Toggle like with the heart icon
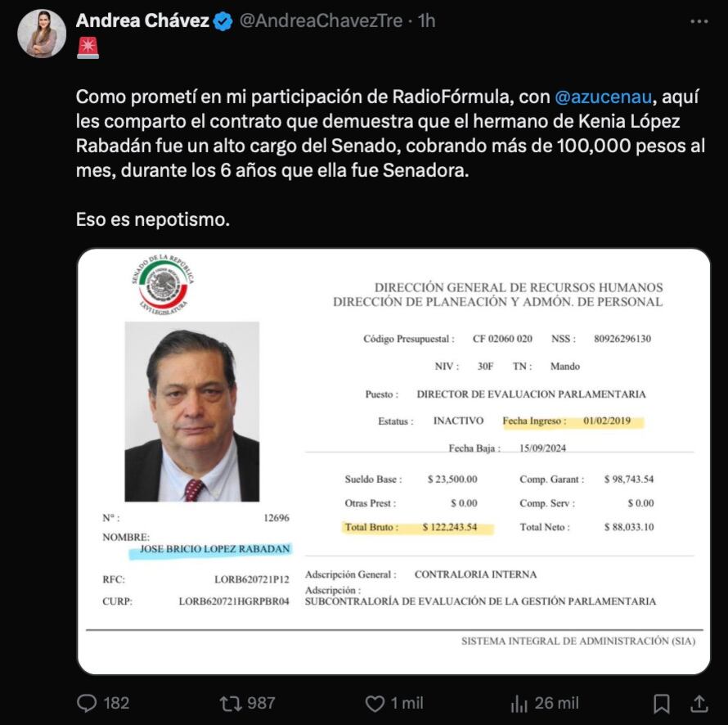The width and height of the screenshot is (728, 725). tap(375, 702)
